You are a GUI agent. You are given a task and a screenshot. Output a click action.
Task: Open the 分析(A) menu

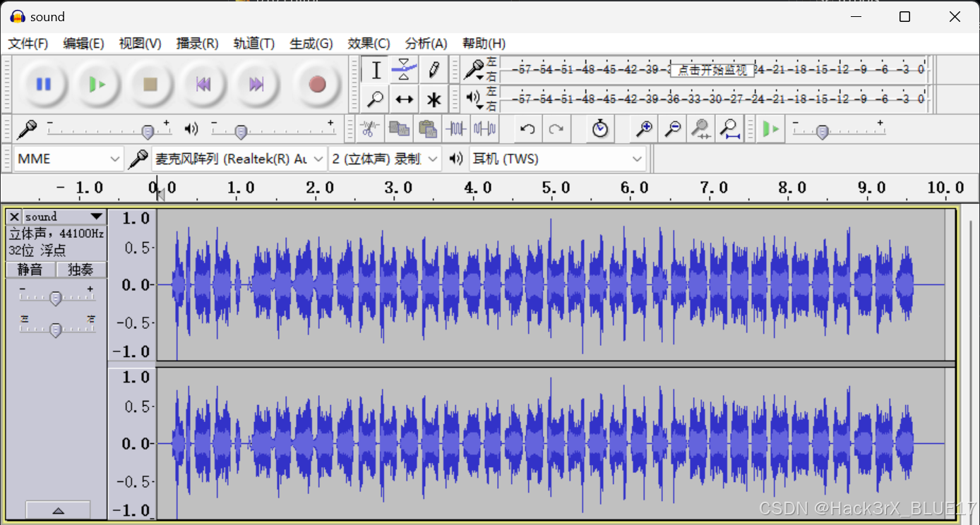point(426,44)
